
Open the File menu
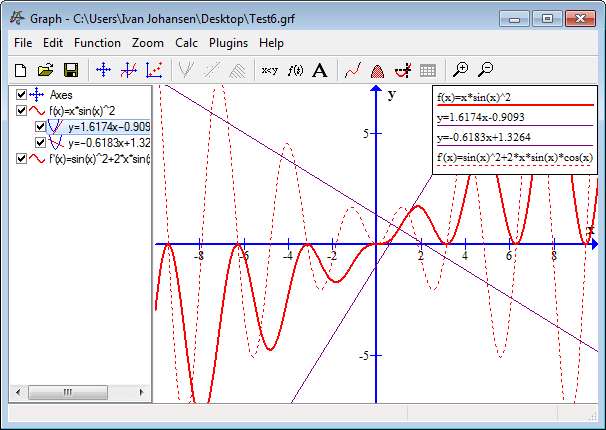[x=23, y=43]
